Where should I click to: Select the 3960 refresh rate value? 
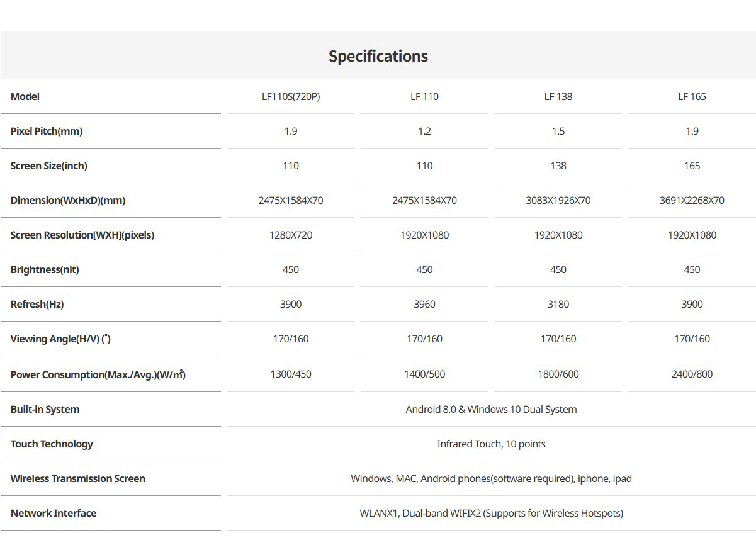424,304
